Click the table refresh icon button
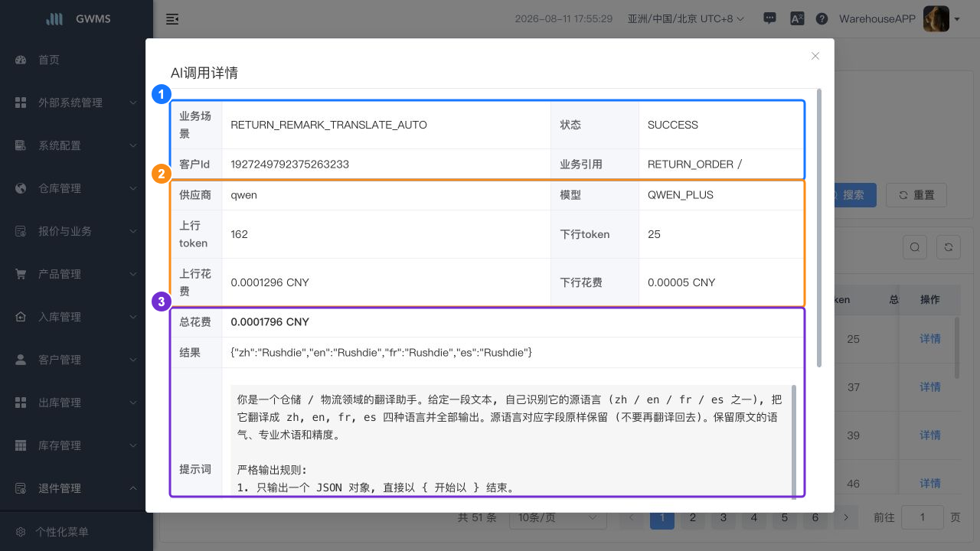Screen dimensions: 980x551 click(x=949, y=246)
